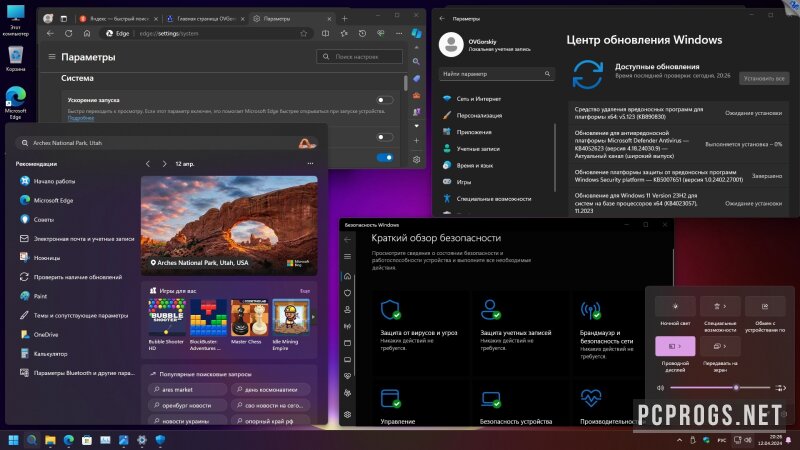Click Find a setting search box

496,74
